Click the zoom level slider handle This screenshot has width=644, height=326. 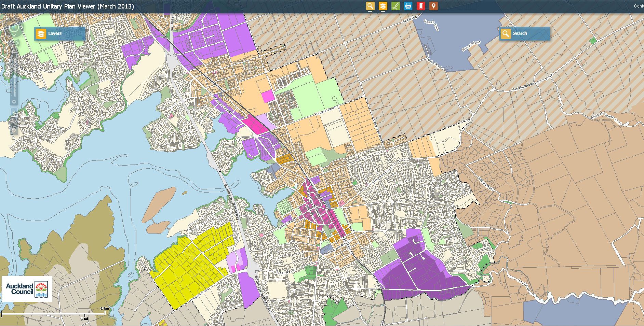tap(14, 77)
